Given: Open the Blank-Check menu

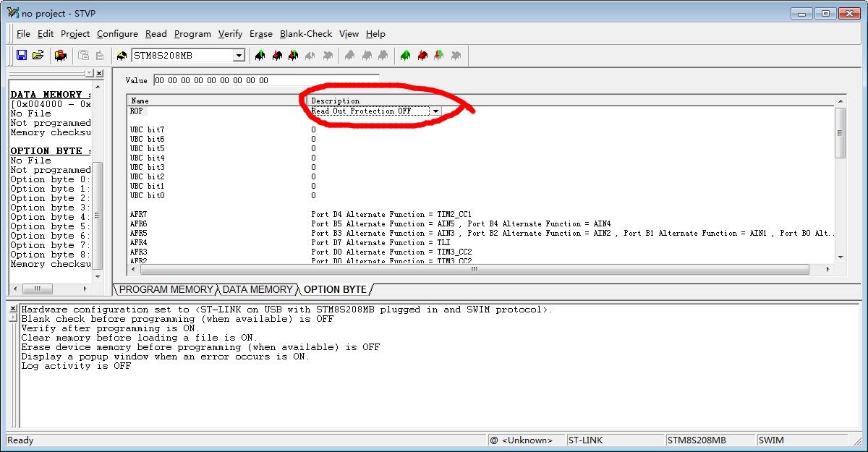Looking at the screenshot, I should (306, 34).
